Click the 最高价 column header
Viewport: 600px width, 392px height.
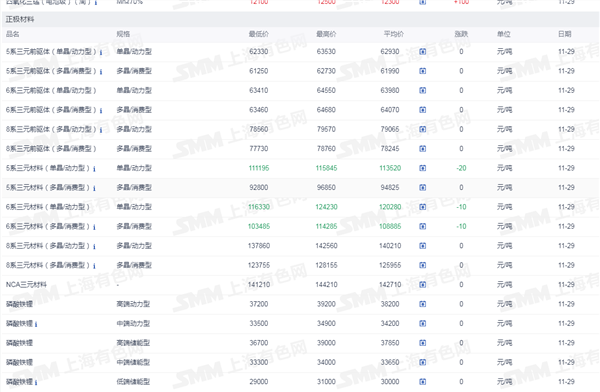coord(326,34)
